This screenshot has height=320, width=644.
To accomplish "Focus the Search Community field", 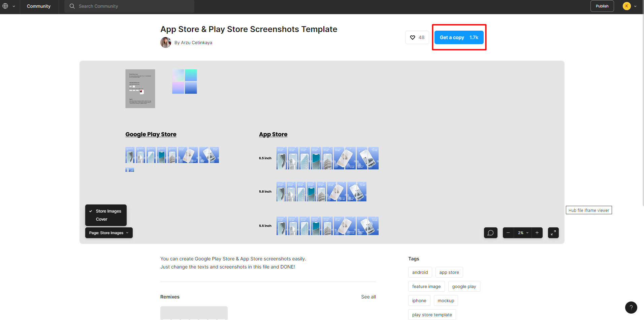I will (x=129, y=6).
